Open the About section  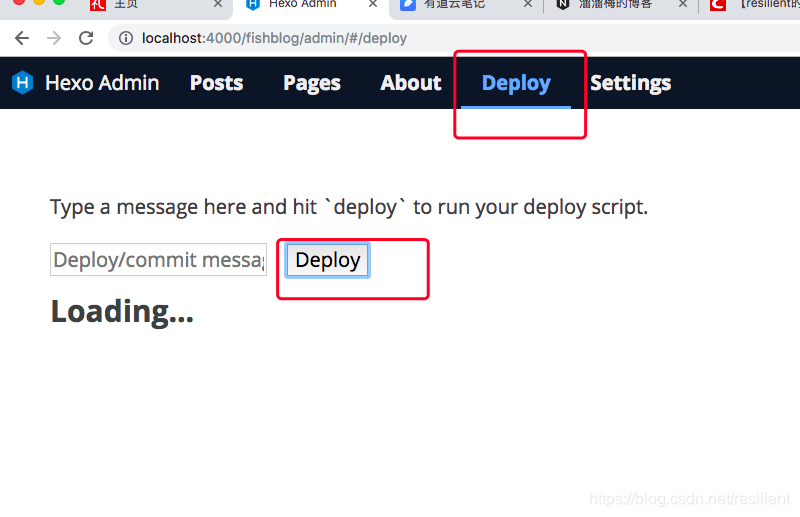[411, 83]
